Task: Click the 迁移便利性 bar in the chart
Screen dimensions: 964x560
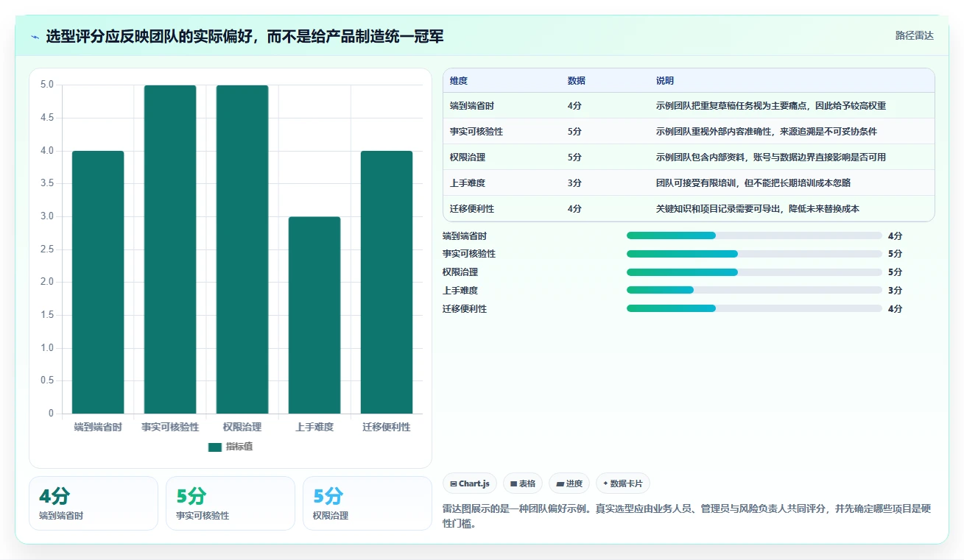Action: (x=387, y=282)
